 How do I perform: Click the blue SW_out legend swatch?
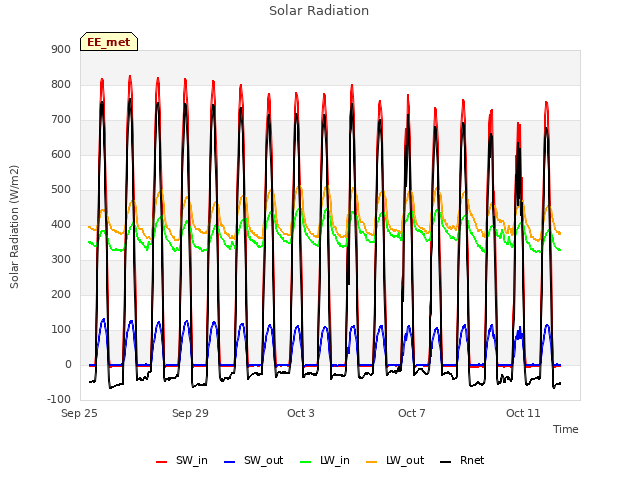click(x=230, y=462)
